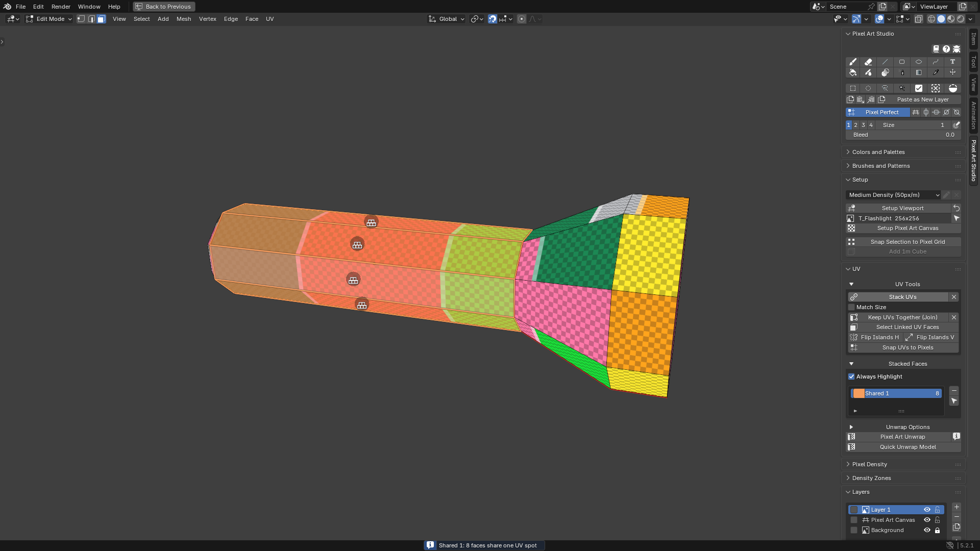Select the Curve drawing tool

(x=936, y=62)
